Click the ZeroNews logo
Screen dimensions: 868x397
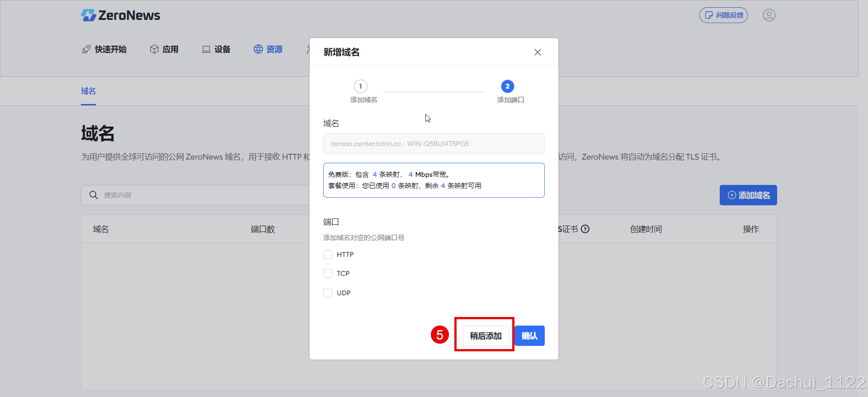[121, 15]
